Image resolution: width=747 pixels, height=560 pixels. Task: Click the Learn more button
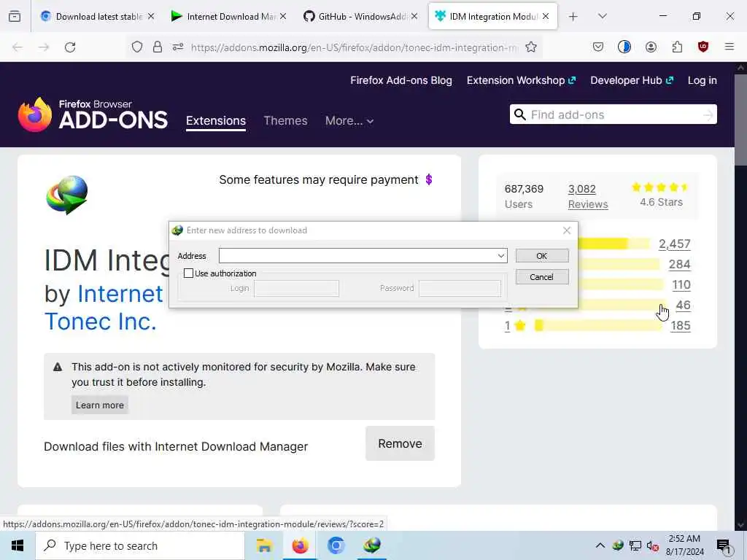(x=100, y=405)
